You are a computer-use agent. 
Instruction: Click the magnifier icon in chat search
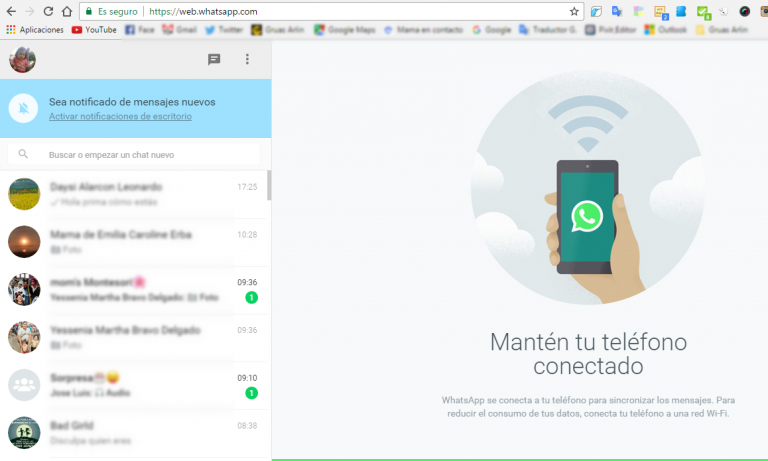(23, 154)
